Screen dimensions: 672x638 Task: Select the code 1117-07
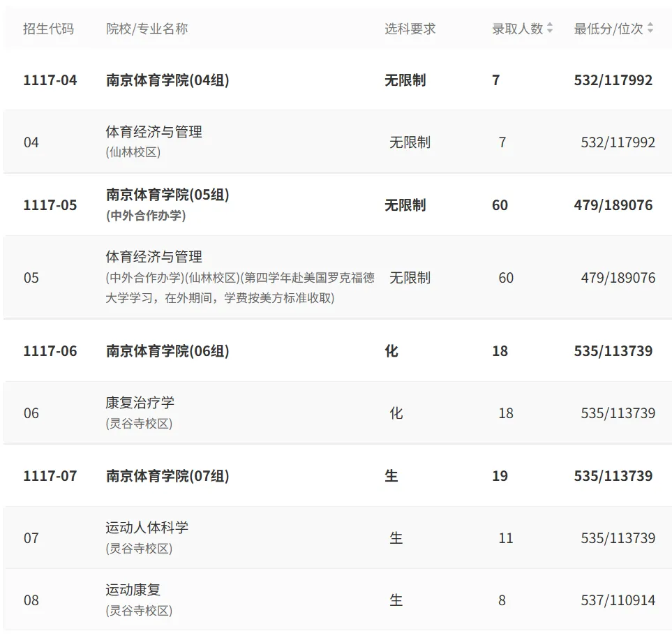point(50,475)
